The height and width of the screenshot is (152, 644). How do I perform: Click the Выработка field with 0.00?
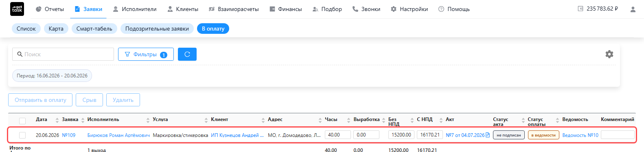click(x=366, y=135)
